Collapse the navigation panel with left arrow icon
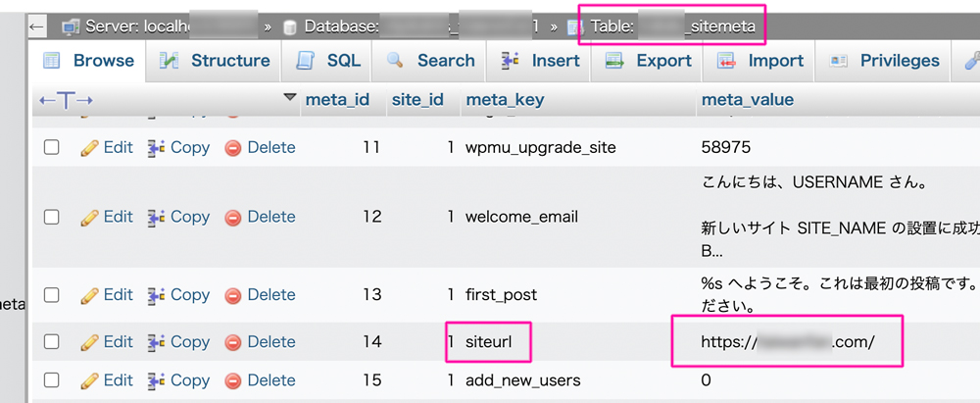Viewport: 980px width, 403px height. [x=36, y=25]
